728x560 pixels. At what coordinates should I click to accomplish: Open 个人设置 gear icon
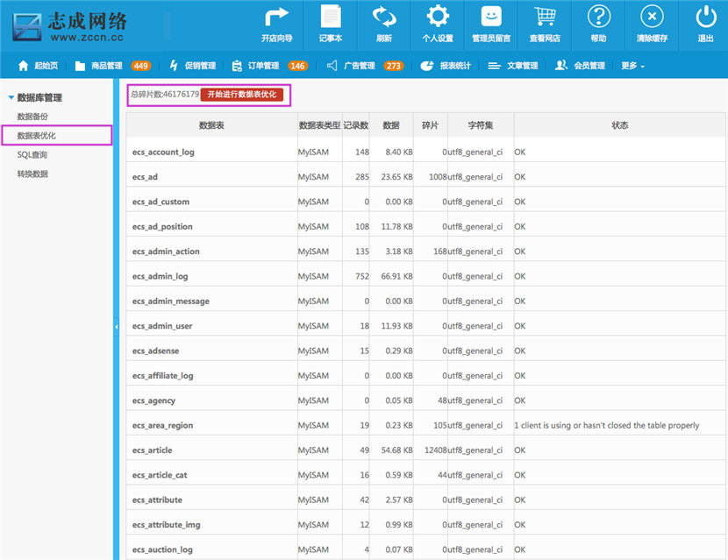[438, 17]
